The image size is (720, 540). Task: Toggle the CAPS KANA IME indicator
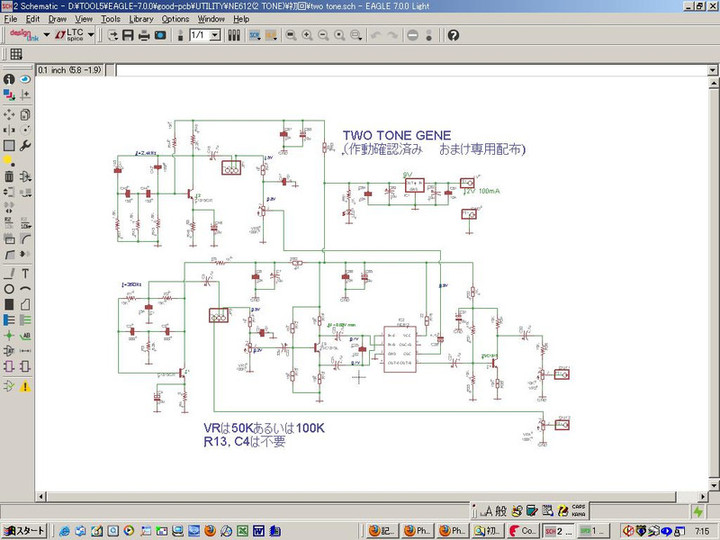pyautogui.click(x=577, y=509)
